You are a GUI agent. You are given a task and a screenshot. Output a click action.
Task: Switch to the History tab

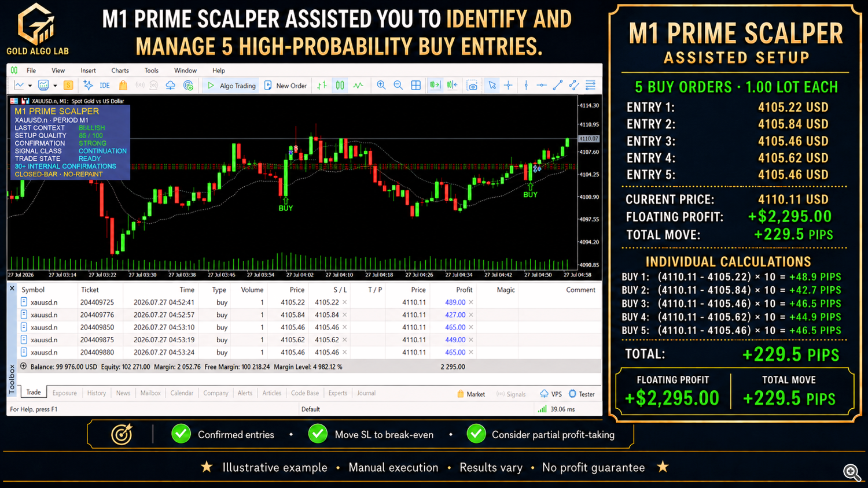97,393
